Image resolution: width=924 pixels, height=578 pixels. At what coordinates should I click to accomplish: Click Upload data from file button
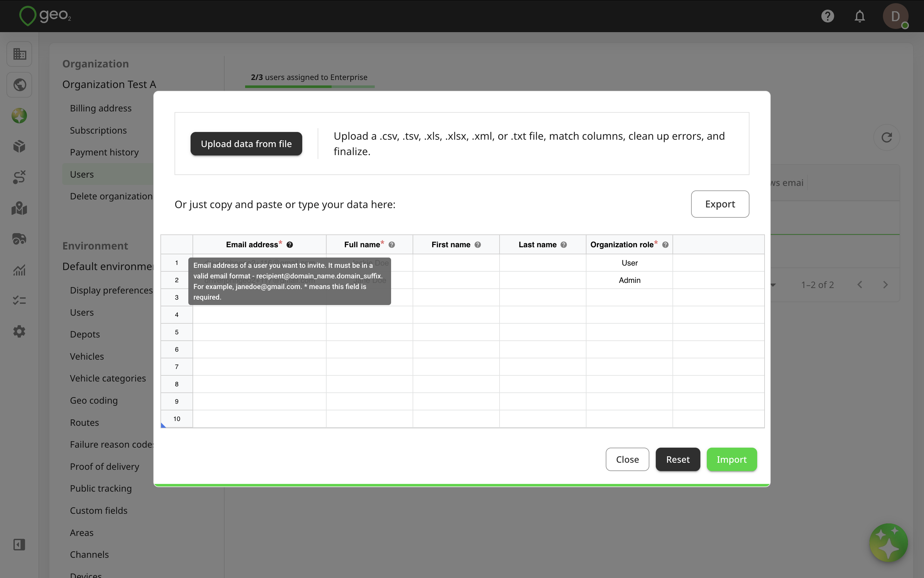tap(246, 144)
